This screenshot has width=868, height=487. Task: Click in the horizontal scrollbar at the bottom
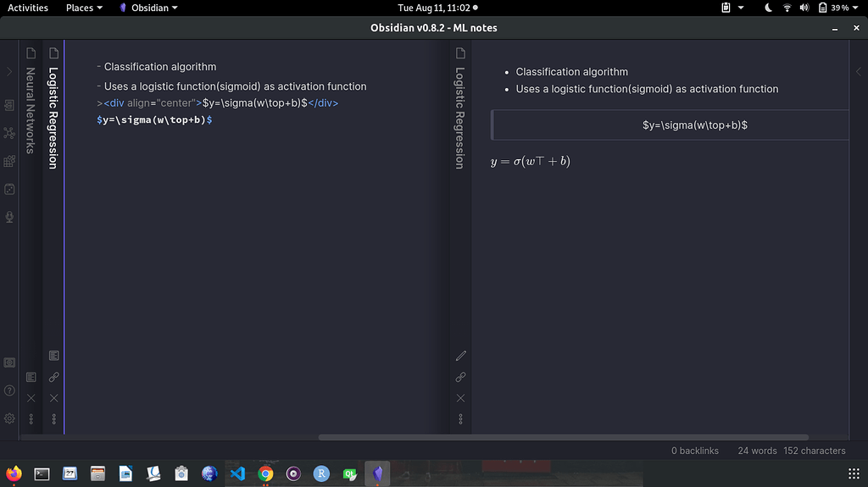[563, 437]
